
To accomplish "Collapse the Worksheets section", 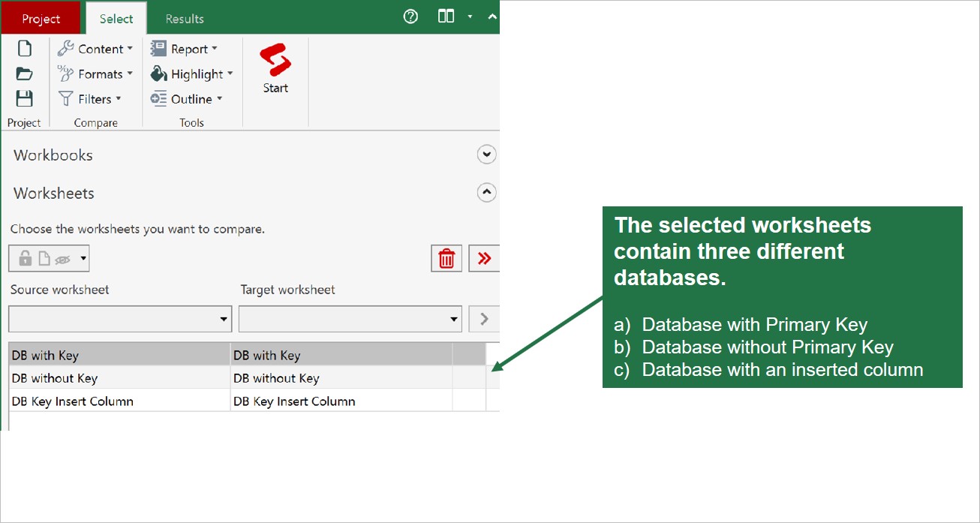I will pyautogui.click(x=487, y=193).
